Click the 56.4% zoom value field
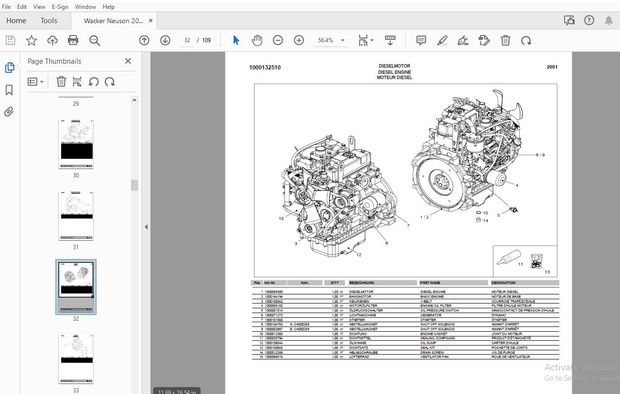 pos(325,40)
